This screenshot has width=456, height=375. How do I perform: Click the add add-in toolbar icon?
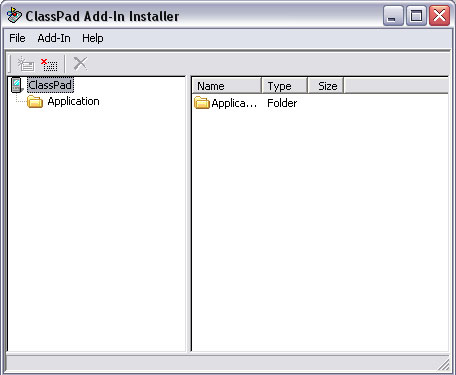point(26,64)
